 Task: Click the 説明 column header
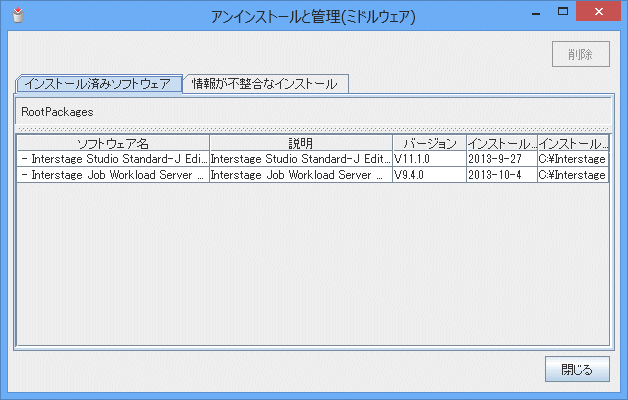click(300, 143)
